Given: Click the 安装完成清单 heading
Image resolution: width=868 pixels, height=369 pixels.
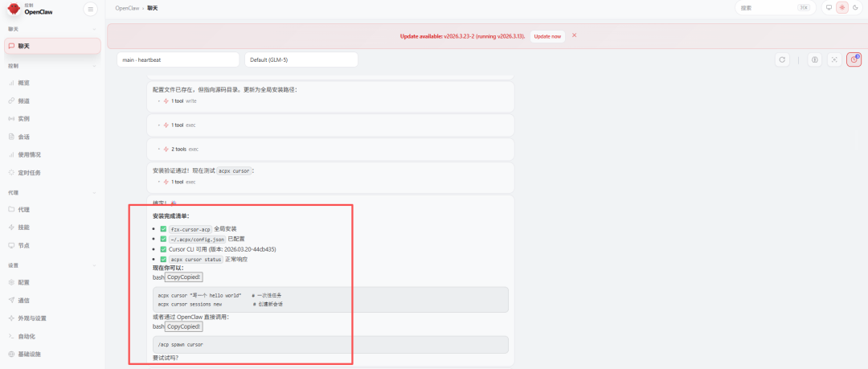Looking at the screenshot, I should (171, 216).
